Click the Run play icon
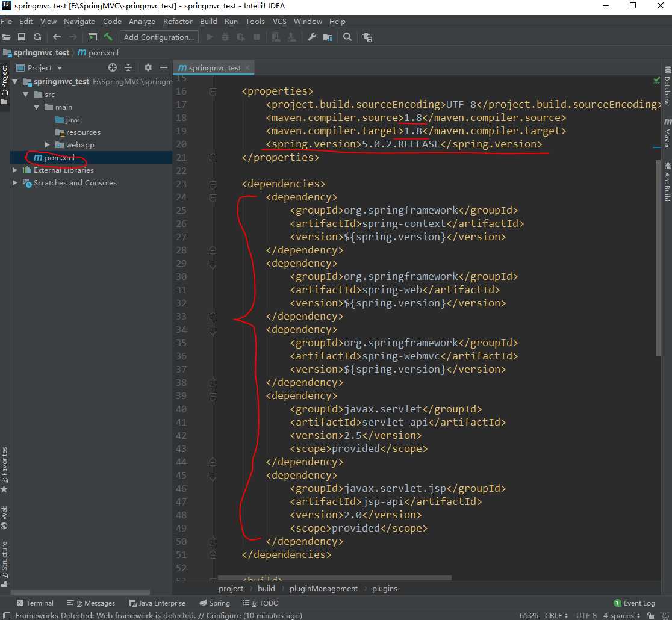 [210, 37]
